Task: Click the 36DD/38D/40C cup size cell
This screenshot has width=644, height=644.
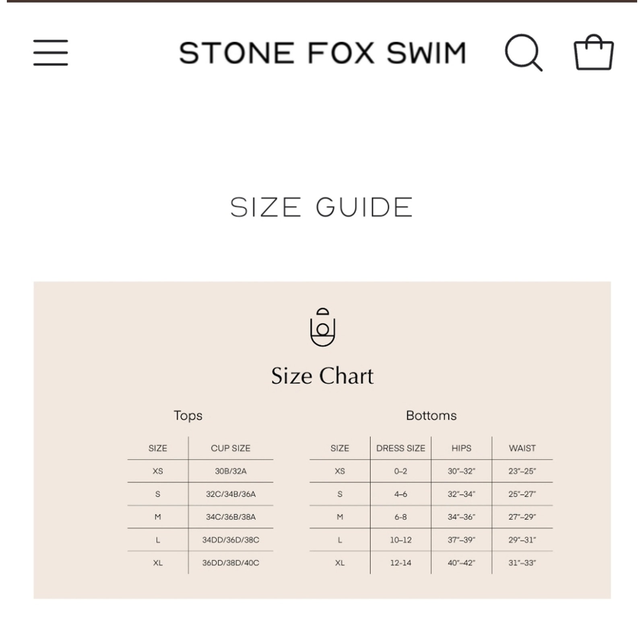Action: (x=231, y=563)
